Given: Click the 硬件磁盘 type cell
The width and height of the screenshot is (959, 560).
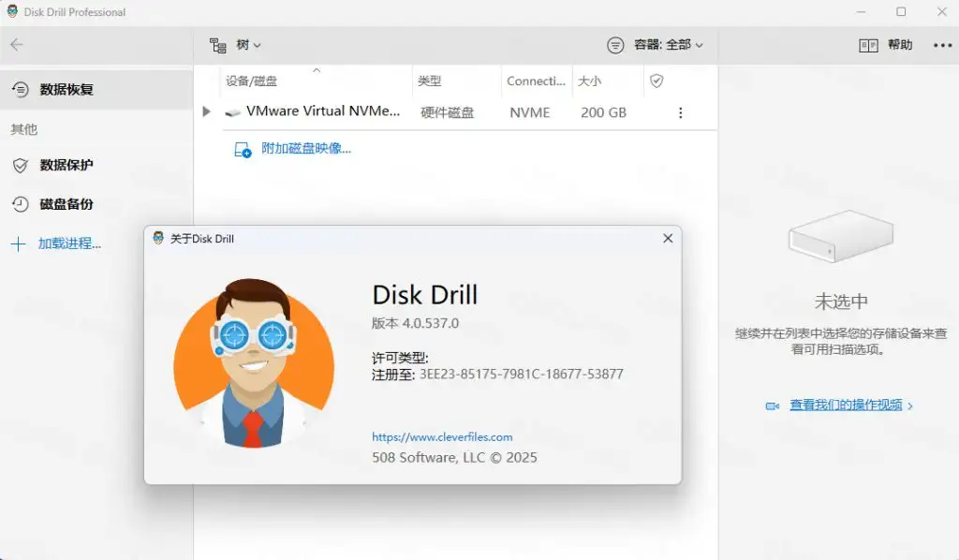Looking at the screenshot, I should tap(447, 112).
